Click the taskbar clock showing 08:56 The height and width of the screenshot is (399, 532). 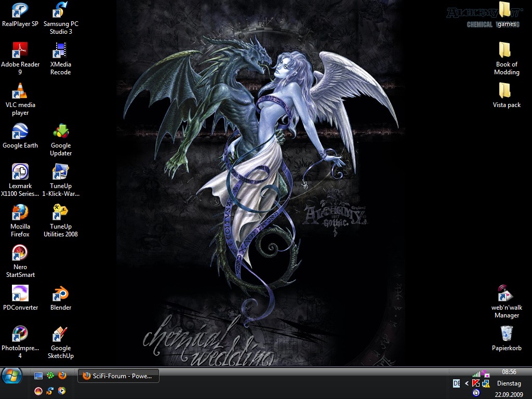509,372
